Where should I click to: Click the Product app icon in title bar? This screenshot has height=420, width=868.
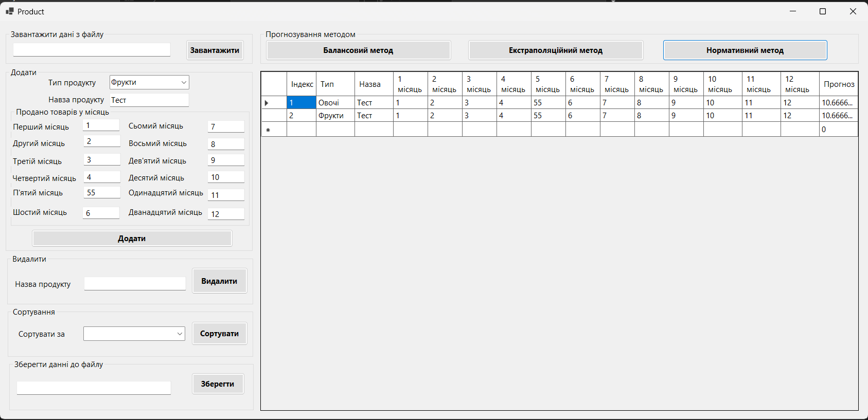pyautogui.click(x=9, y=11)
